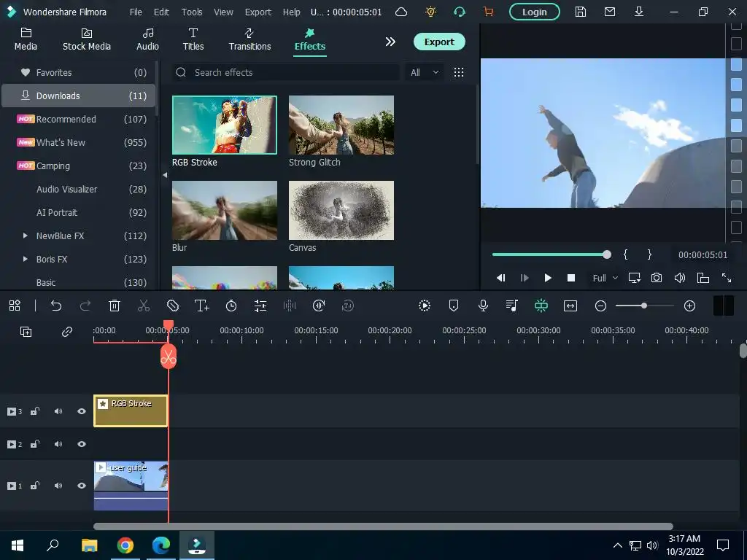Open the headset support icon
The image size is (747, 560).
[460, 12]
